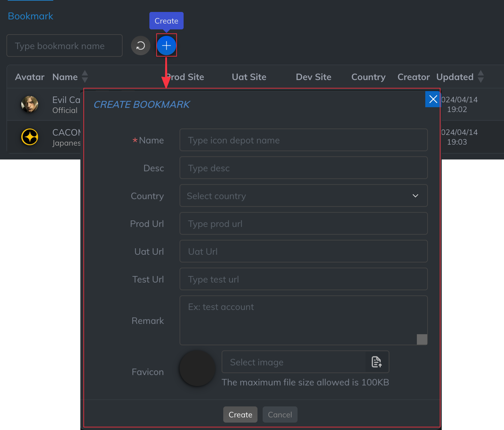504x430 pixels.
Task: Sort table by Updated column arrows
Action: (x=480, y=77)
